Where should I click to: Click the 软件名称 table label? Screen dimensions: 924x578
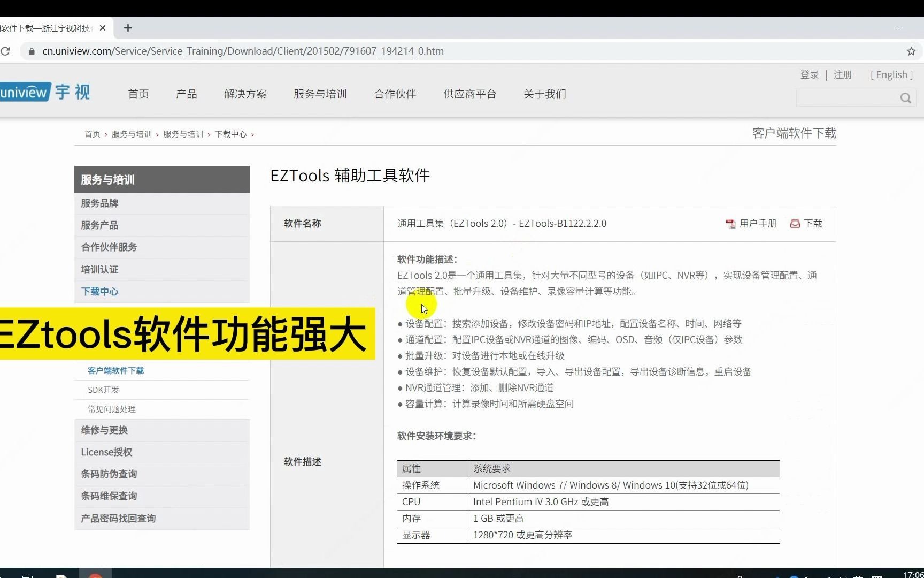coord(303,224)
